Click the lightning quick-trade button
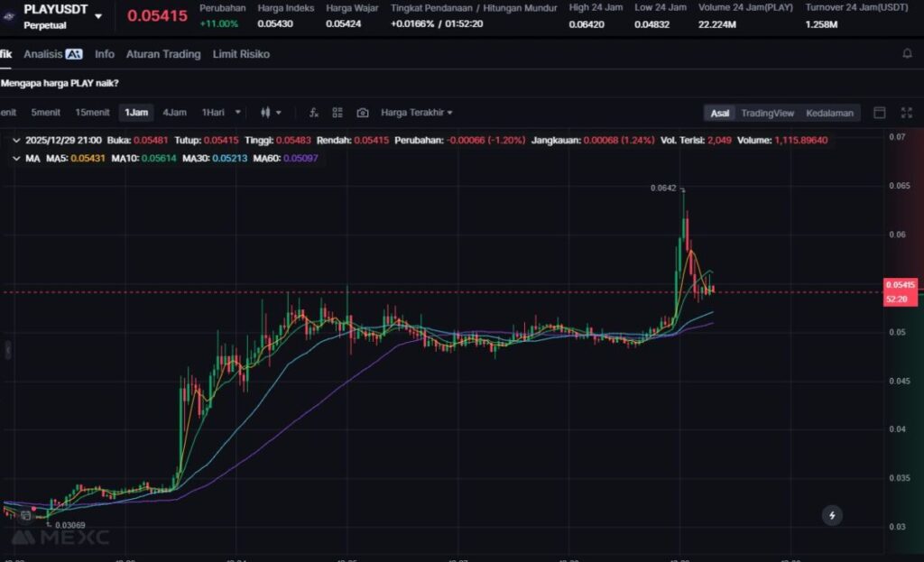This screenshot has width=924, height=562. tap(832, 515)
